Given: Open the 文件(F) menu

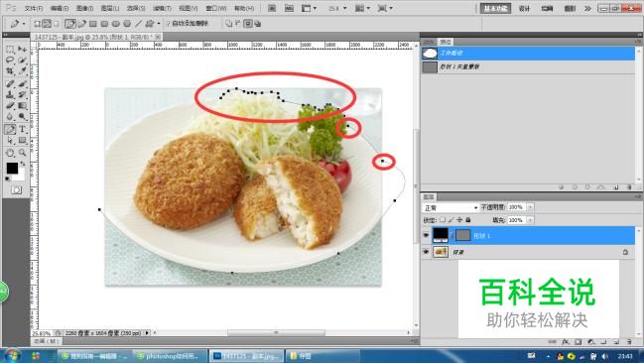Looking at the screenshot, I should (x=34, y=8).
